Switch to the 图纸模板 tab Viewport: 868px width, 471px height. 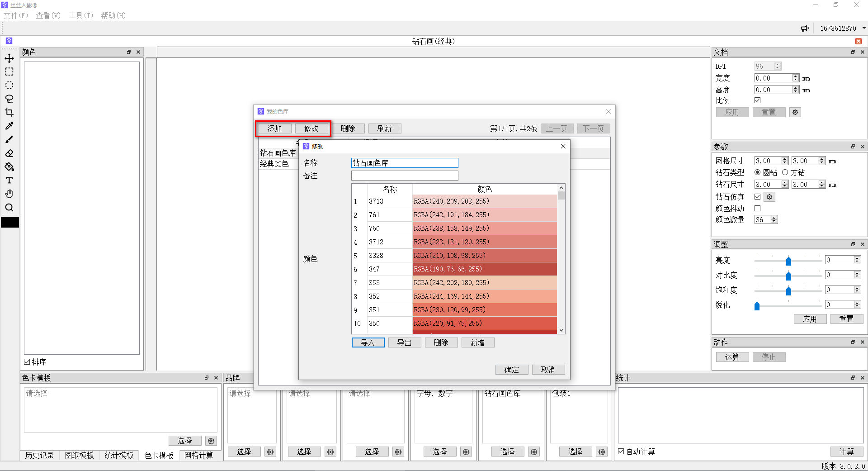[79, 455]
